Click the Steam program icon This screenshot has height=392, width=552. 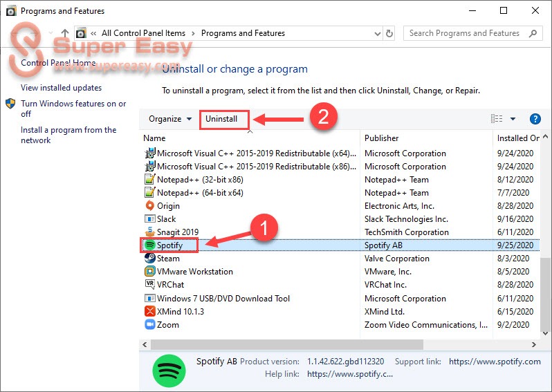[150, 258]
